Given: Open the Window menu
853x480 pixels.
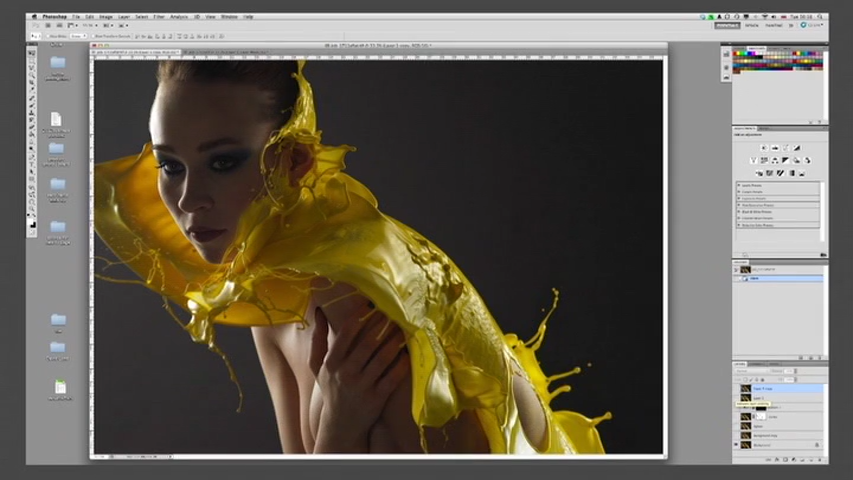Looking at the screenshot, I should (x=229, y=17).
